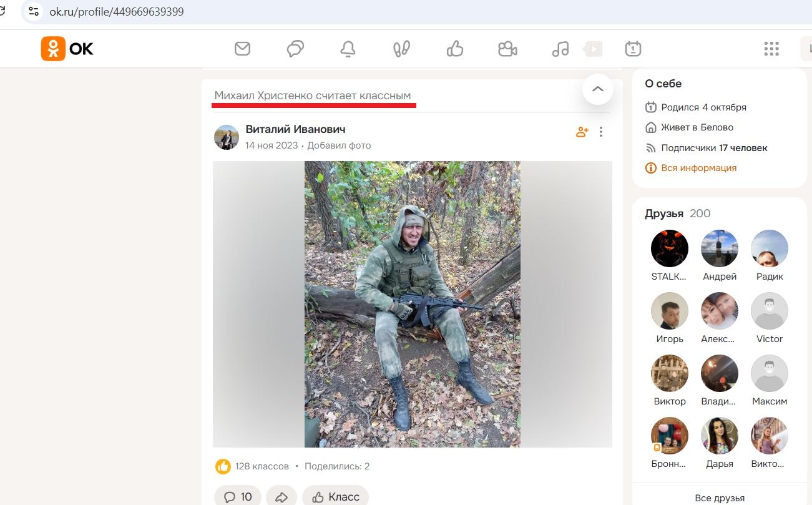Open friend Радик avatar
Image resolution: width=812 pixels, height=505 pixels.
click(x=770, y=248)
